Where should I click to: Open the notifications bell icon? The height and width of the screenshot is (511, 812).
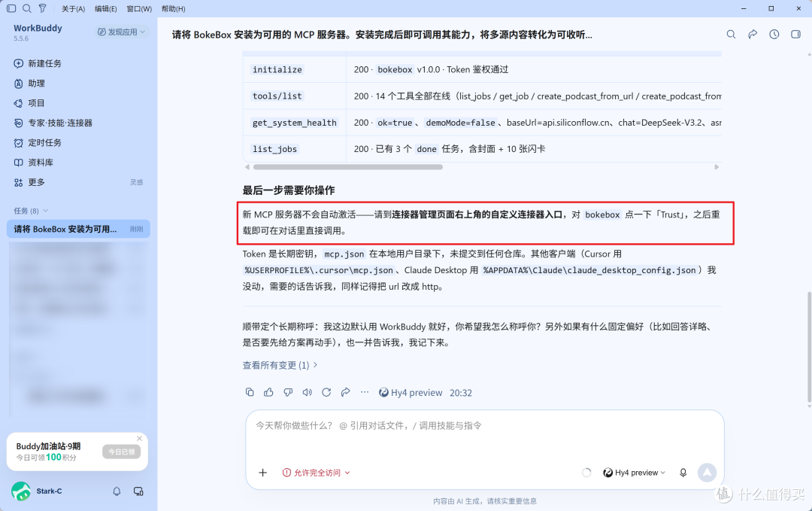pyautogui.click(x=117, y=491)
